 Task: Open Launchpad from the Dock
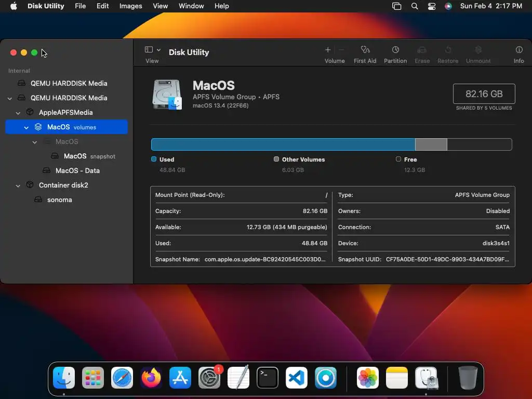93,378
